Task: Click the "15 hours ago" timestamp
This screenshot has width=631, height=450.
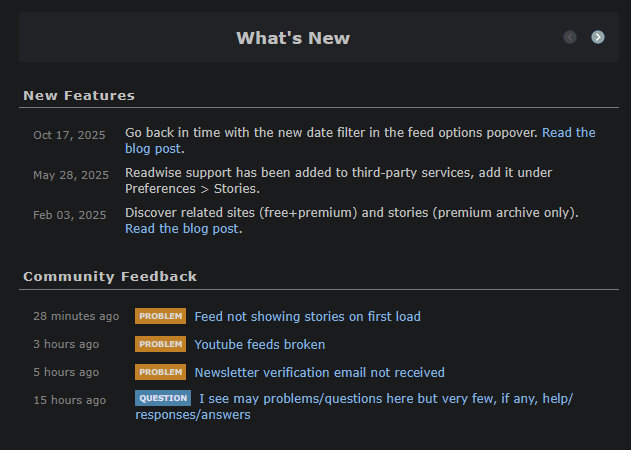Action: 69,400
